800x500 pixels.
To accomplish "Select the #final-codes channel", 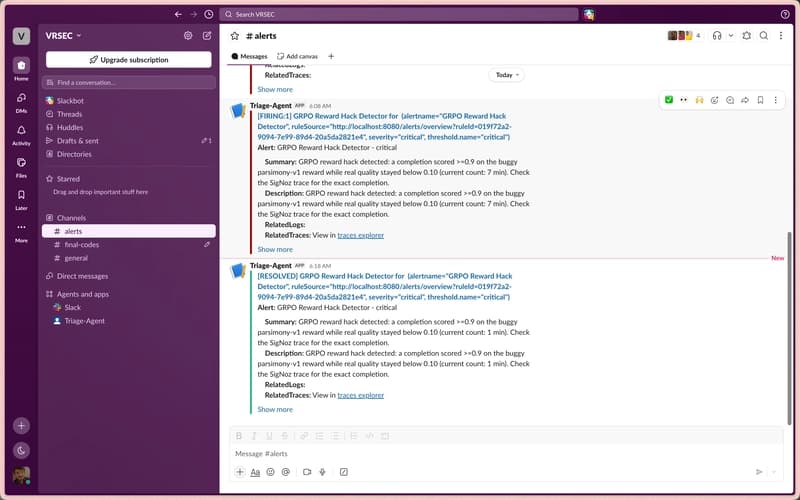I will 129,244.
